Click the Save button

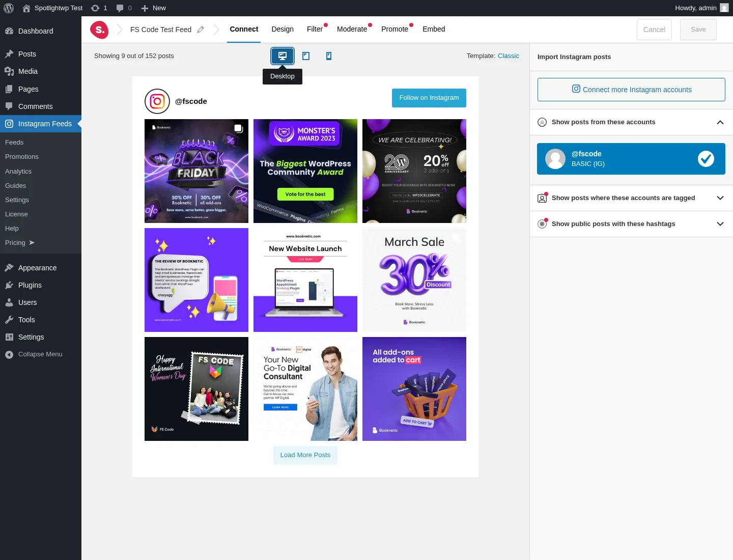(x=698, y=30)
